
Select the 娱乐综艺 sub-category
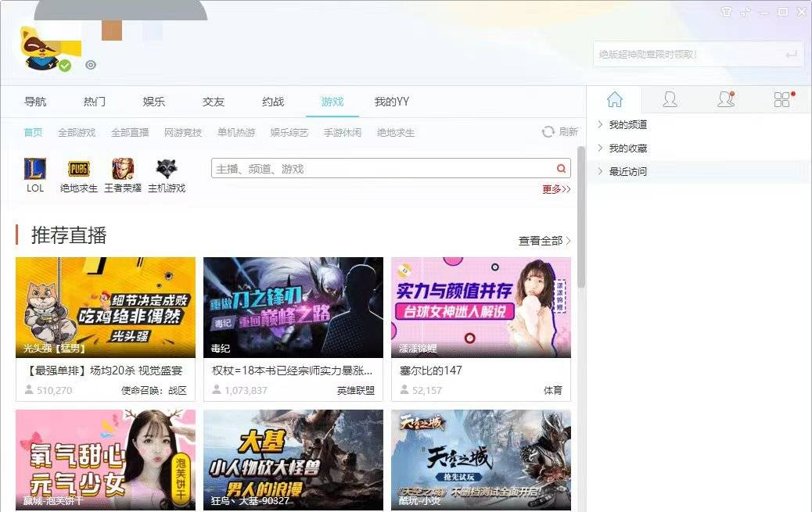[289, 133]
